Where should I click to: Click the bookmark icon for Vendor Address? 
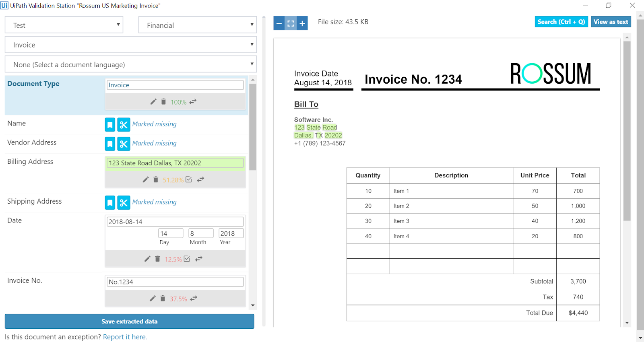(110, 144)
